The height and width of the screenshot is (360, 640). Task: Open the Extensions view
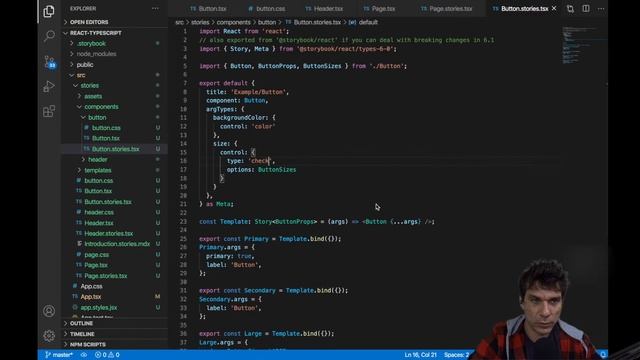(x=49, y=111)
